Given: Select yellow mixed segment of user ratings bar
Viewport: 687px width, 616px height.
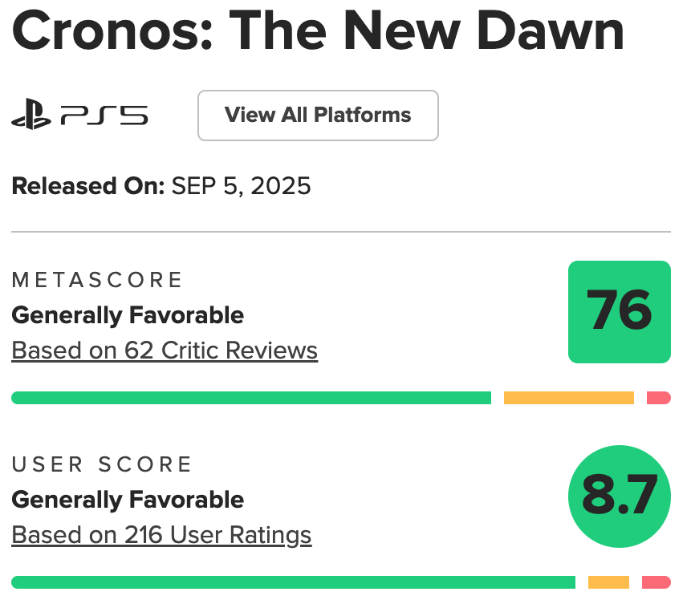Looking at the screenshot, I should coord(608,582).
